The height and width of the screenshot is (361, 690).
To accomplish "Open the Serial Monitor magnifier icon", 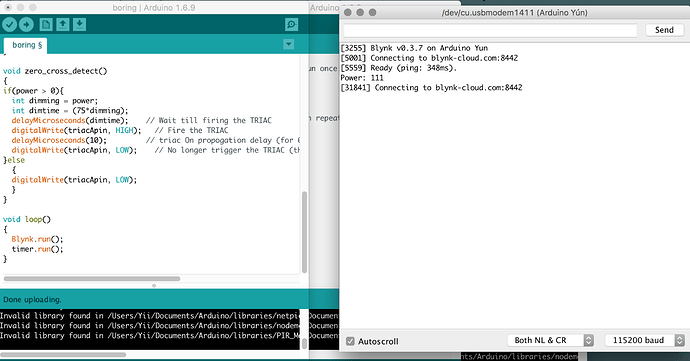I will 291,25.
